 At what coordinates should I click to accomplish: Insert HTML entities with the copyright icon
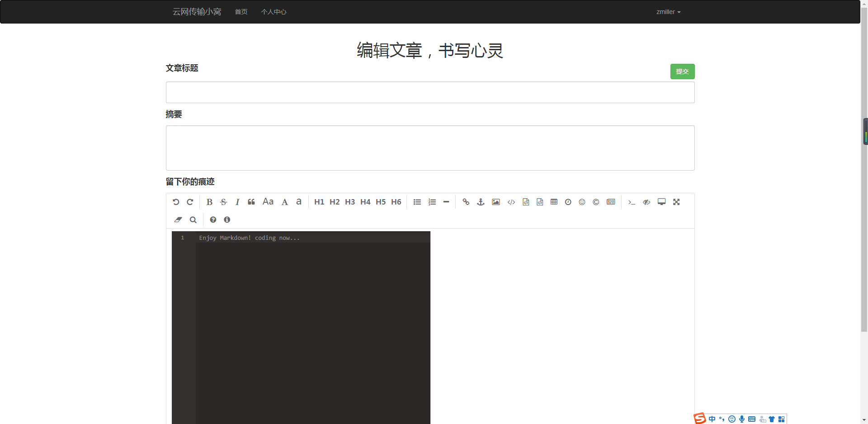(x=596, y=202)
